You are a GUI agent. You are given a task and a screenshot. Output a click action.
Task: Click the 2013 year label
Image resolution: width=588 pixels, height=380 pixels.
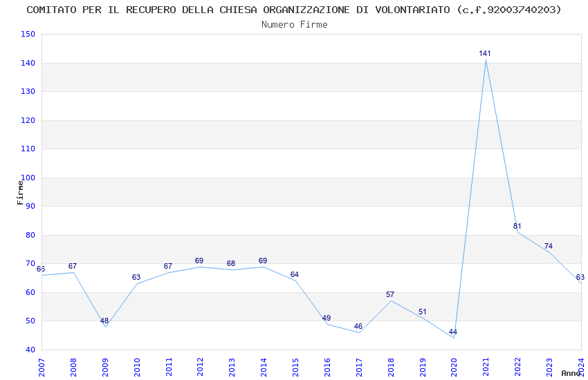232,368
